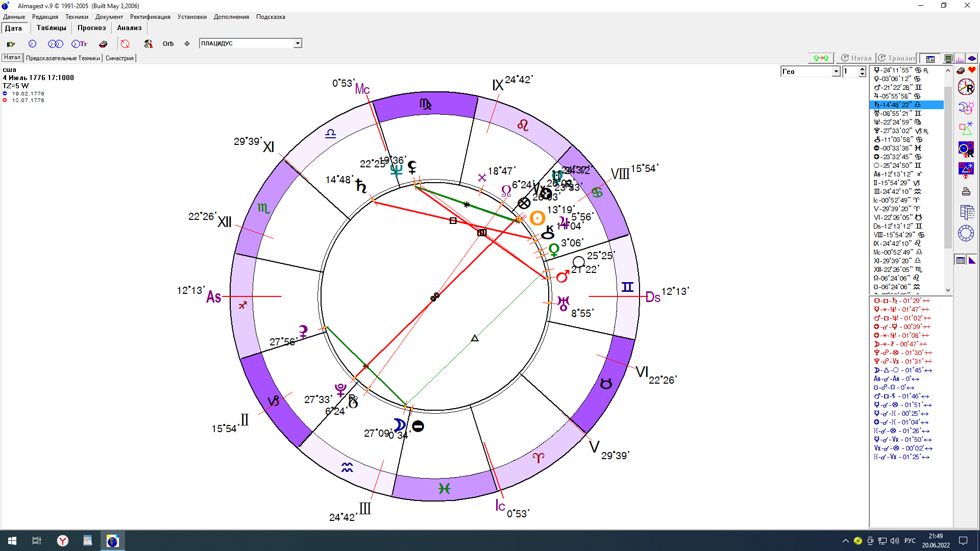The image size is (980, 551).
Task: Click the clock with Tr transit icon
Action: pos(79,44)
